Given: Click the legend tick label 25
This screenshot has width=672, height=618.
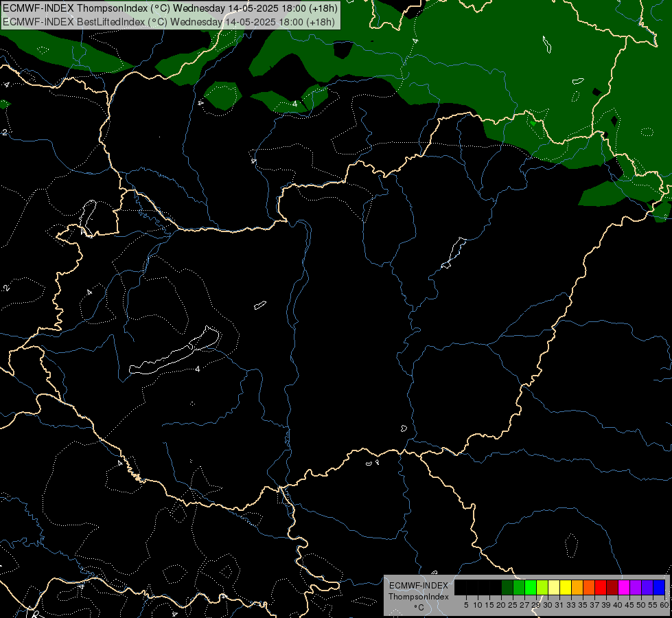Looking at the screenshot, I should [x=513, y=605].
